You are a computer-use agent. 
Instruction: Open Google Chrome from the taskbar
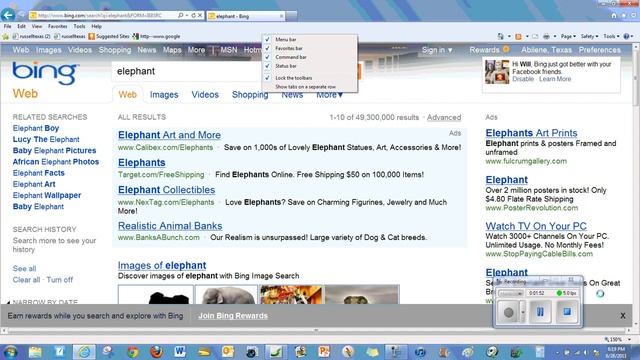[x=133, y=351]
